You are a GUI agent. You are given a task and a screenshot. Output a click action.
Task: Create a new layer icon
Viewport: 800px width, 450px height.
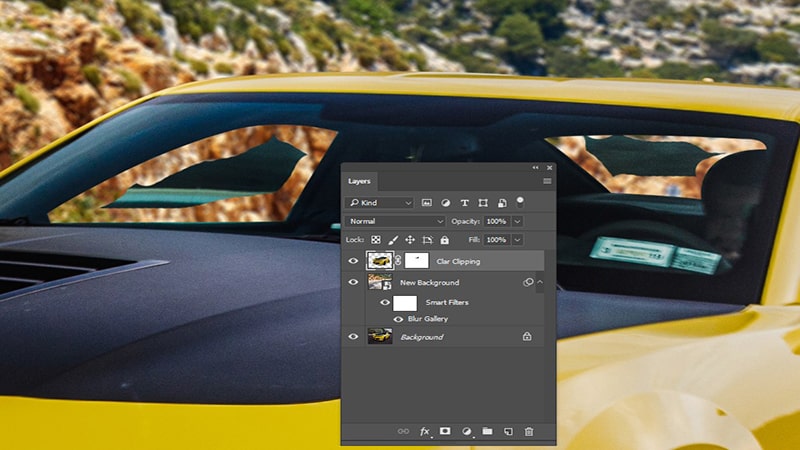click(x=508, y=431)
